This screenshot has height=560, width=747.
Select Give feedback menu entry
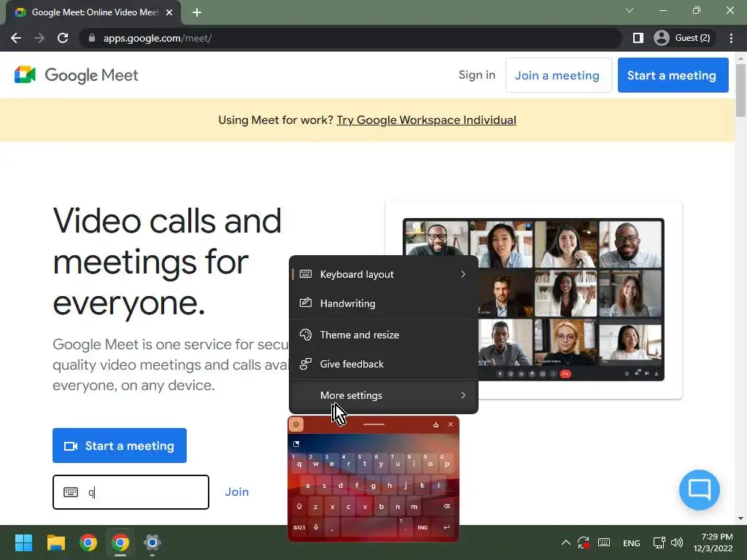tap(384, 364)
